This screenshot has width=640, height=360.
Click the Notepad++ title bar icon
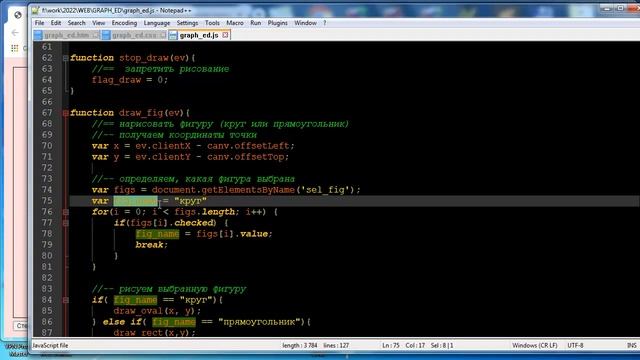tap(36, 10)
